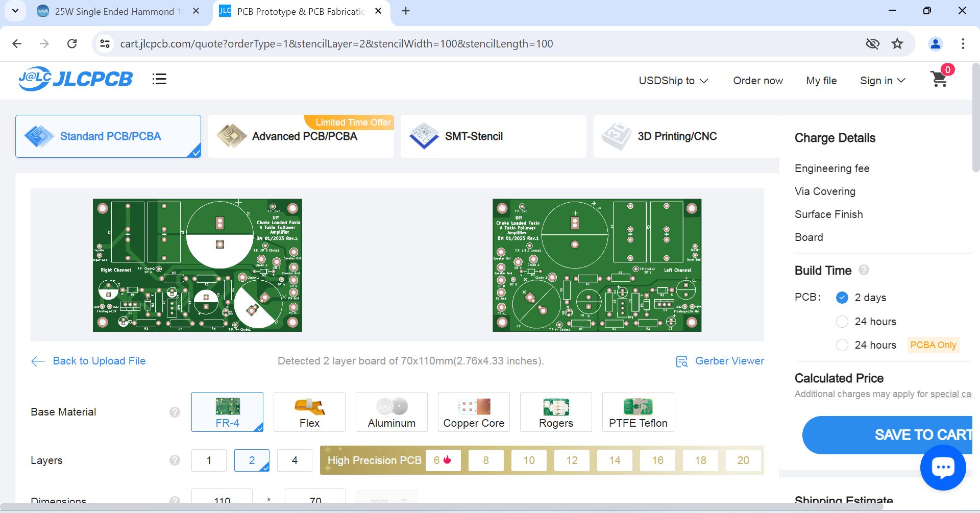The image size is (980, 513).
Task: Choose Flex base material
Action: pos(309,412)
